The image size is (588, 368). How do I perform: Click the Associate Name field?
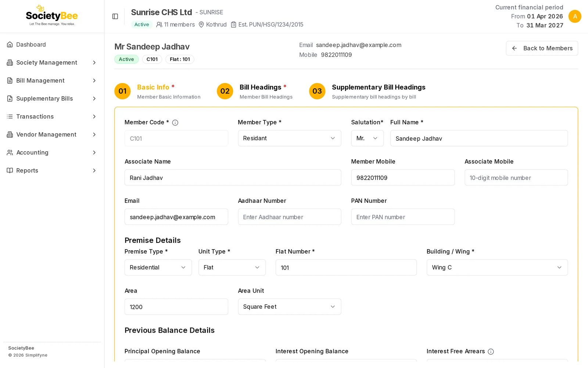coord(233,178)
